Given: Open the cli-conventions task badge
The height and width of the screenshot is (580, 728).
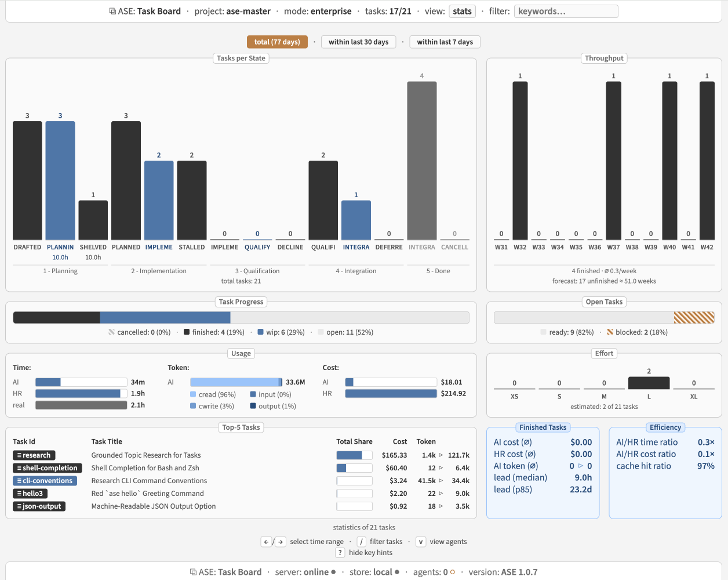Looking at the screenshot, I should pos(45,481).
